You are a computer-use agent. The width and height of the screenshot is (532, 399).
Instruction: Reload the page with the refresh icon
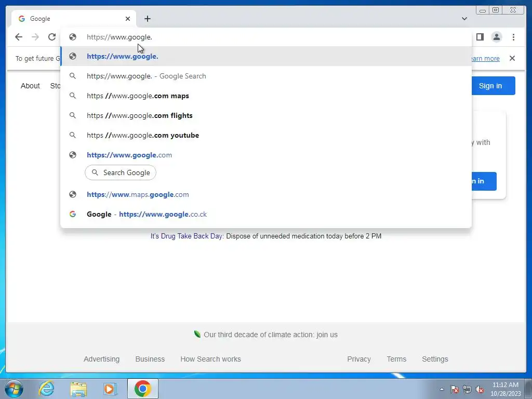(x=52, y=37)
